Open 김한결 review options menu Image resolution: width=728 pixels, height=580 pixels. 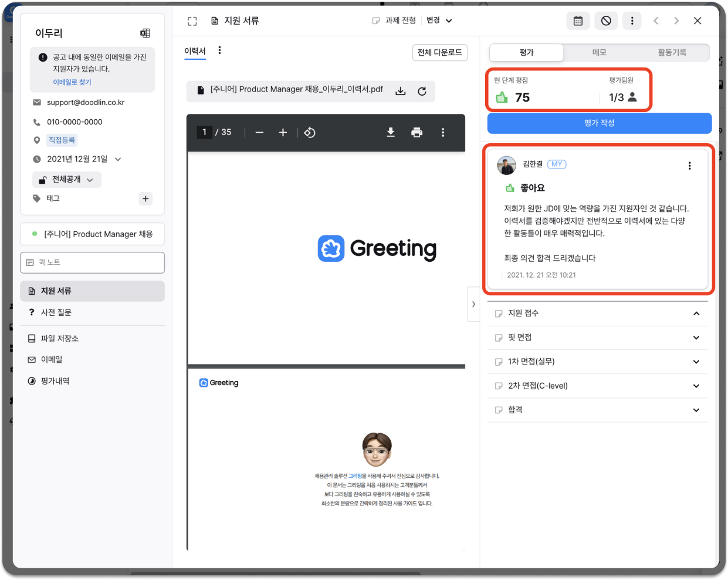point(689,166)
